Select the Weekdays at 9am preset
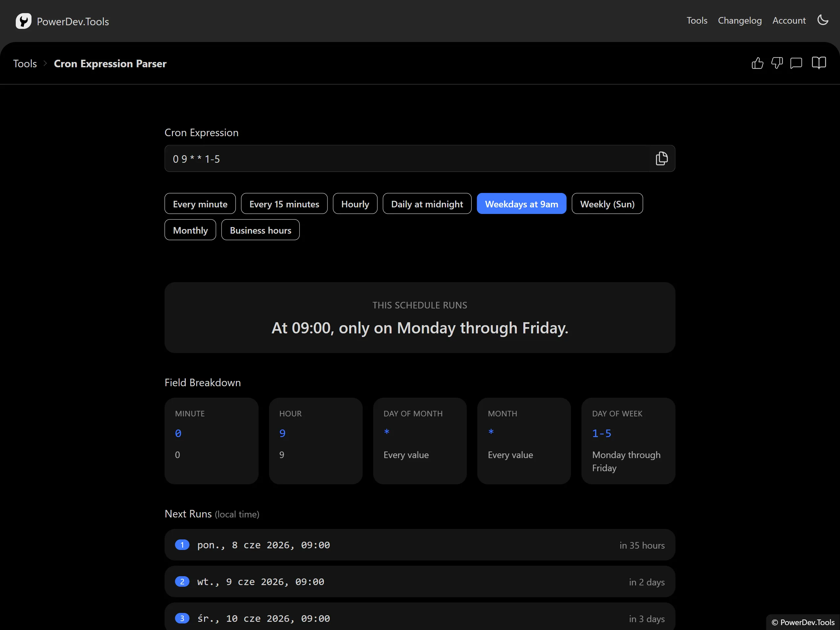Screen dimensions: 840x630 tap(521, 203)
